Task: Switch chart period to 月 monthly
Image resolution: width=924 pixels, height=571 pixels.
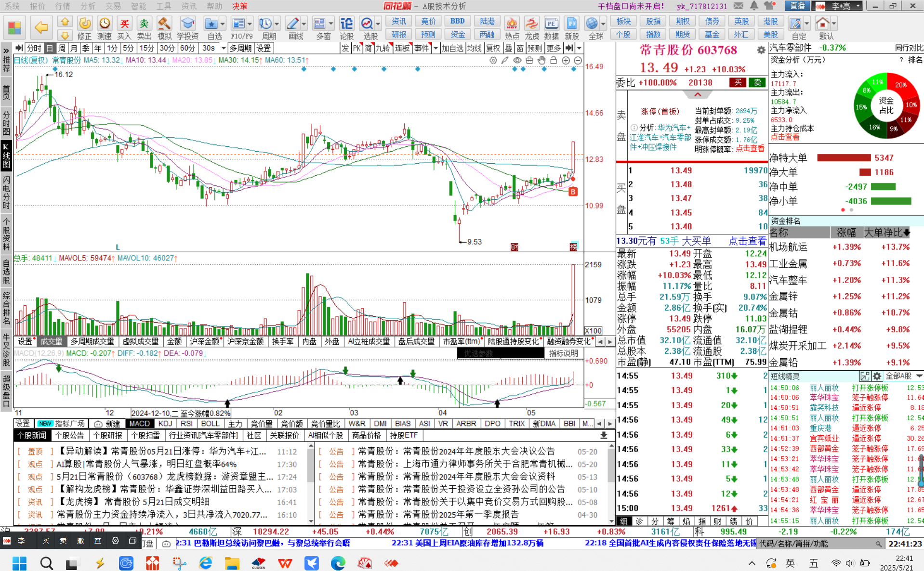Action: coord(73,48)
